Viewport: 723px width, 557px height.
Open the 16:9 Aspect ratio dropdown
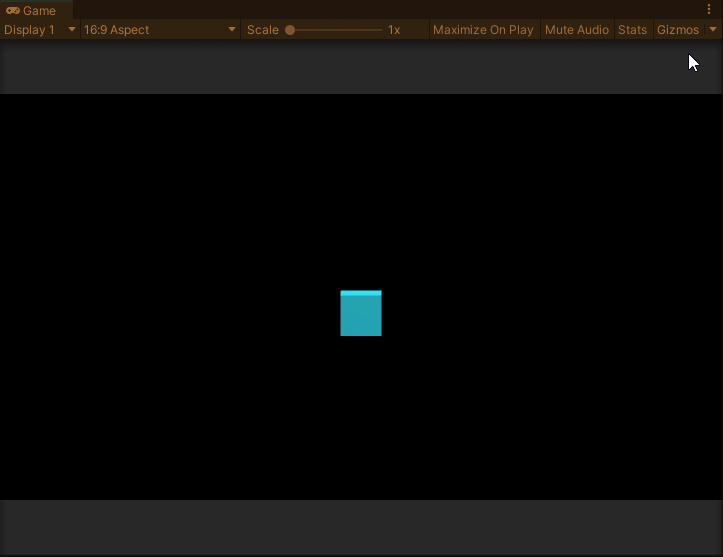click(x=160, y=30)
